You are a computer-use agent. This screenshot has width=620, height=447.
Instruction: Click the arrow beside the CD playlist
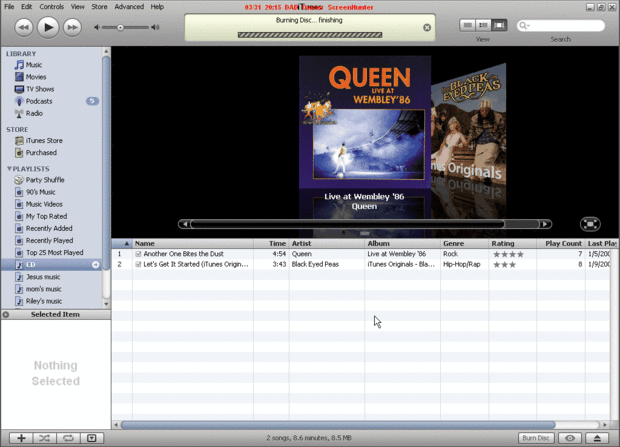pyautogui.click(x=96, y=265)
